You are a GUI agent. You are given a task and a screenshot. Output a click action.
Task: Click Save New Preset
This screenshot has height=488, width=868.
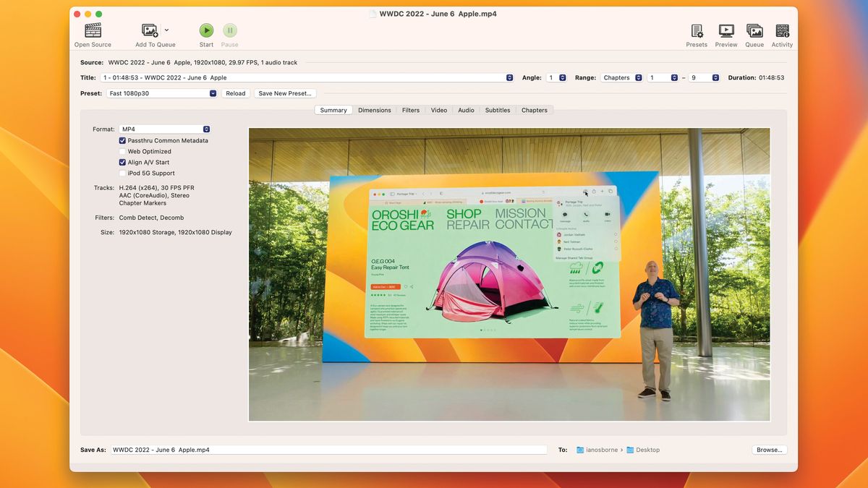click(285, 93)
